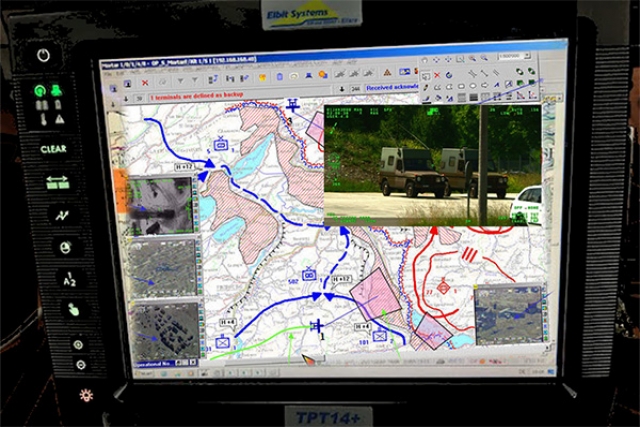Click the picture icon right of warning triangle
This screenshot has width=640, height=427.
(x=404, y=72)
